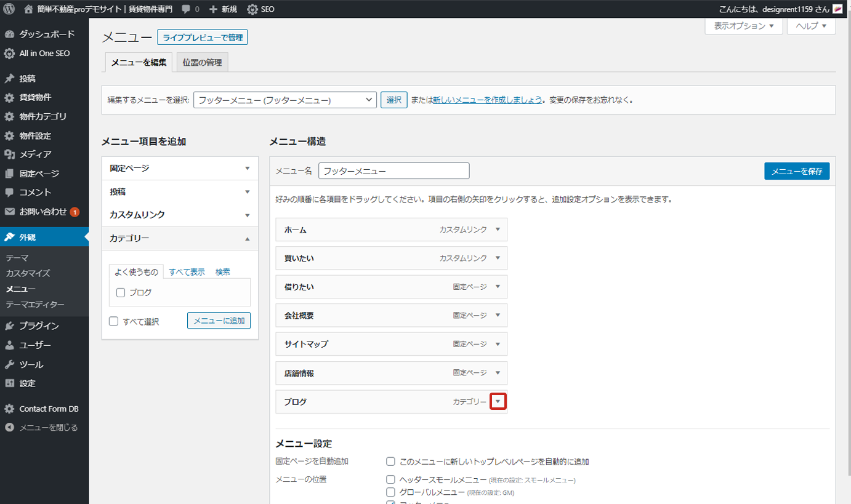The width and height of the screenshot is (851, 504).
Task: Click the 新しいメニューを作成しましょう link
Action: [x=487, y=100]
